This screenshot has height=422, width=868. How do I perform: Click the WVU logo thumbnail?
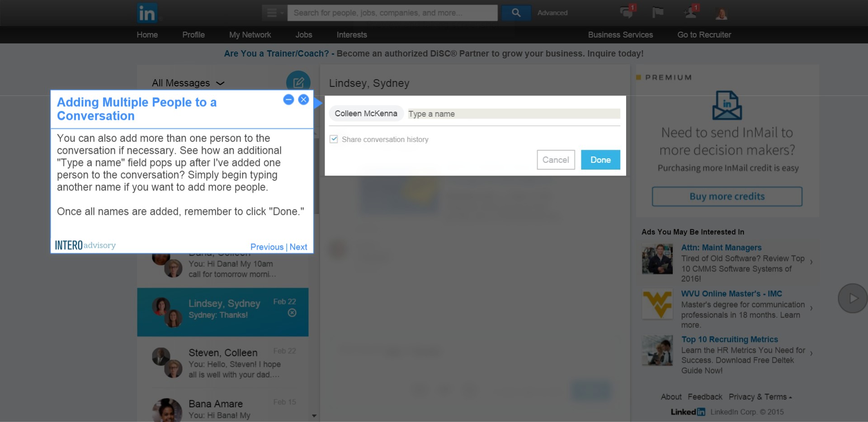pos(657,305)
